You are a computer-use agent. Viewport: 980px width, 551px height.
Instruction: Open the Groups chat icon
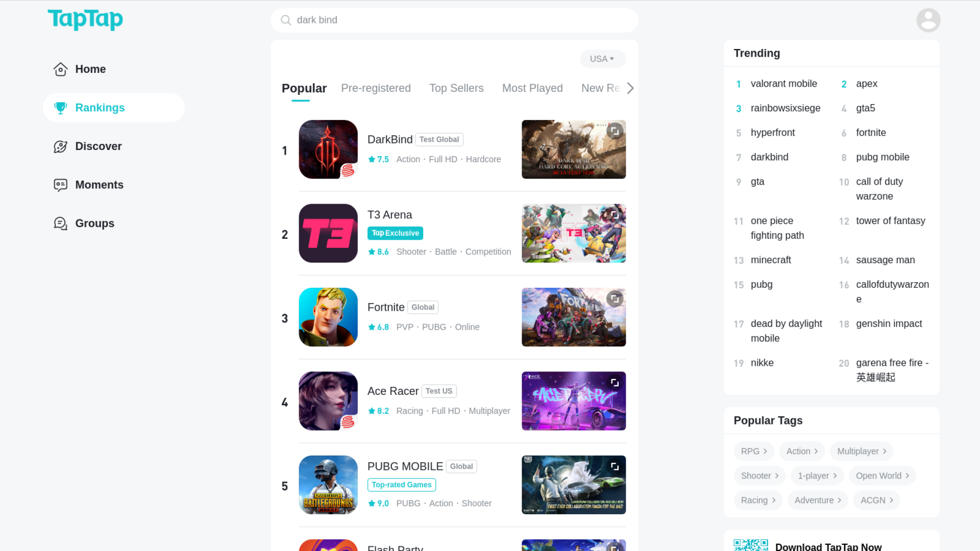[x=60, y=223]
